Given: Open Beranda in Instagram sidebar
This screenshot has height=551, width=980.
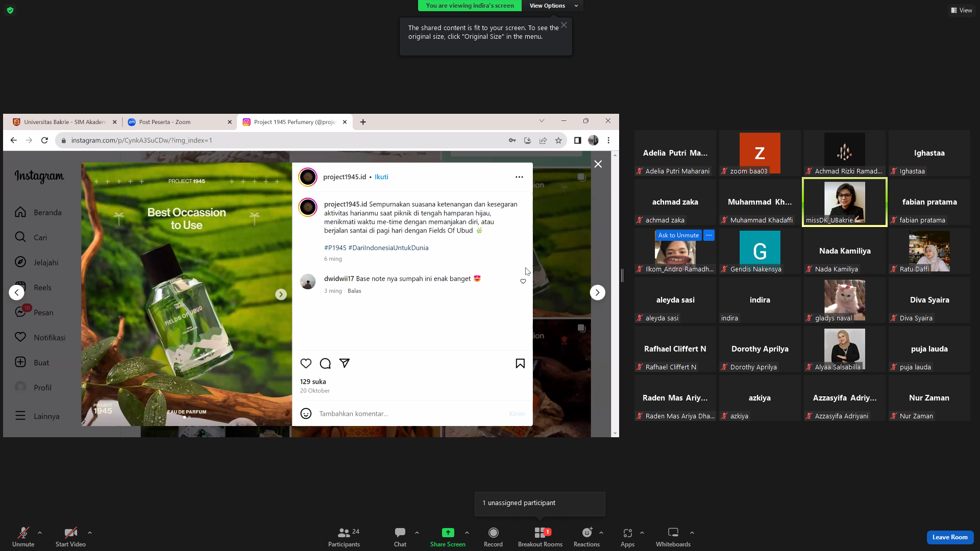Looking at the screenshot, I should 39,212.
